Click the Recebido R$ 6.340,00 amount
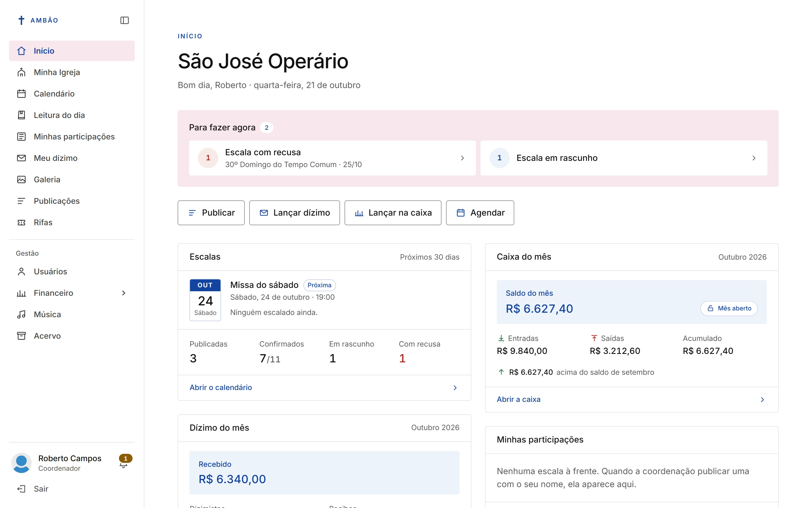This screenshot has width=812, height=508. click(232, 479)
